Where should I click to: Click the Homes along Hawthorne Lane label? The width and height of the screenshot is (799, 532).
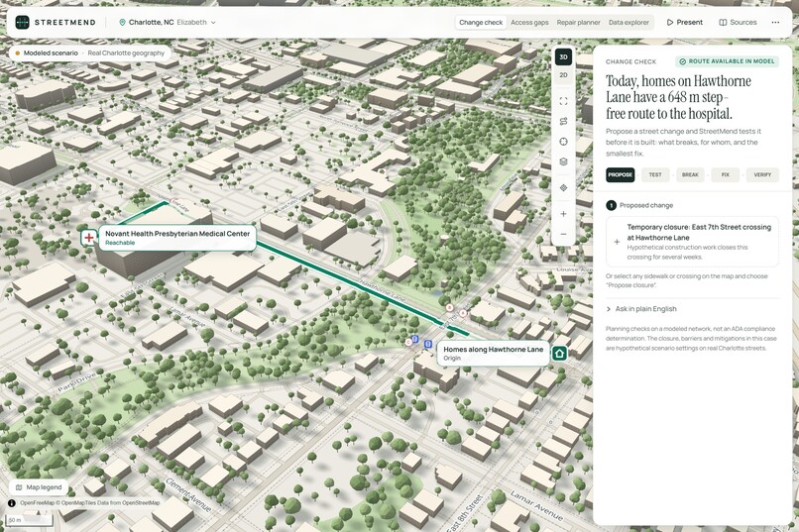[493, 354]
